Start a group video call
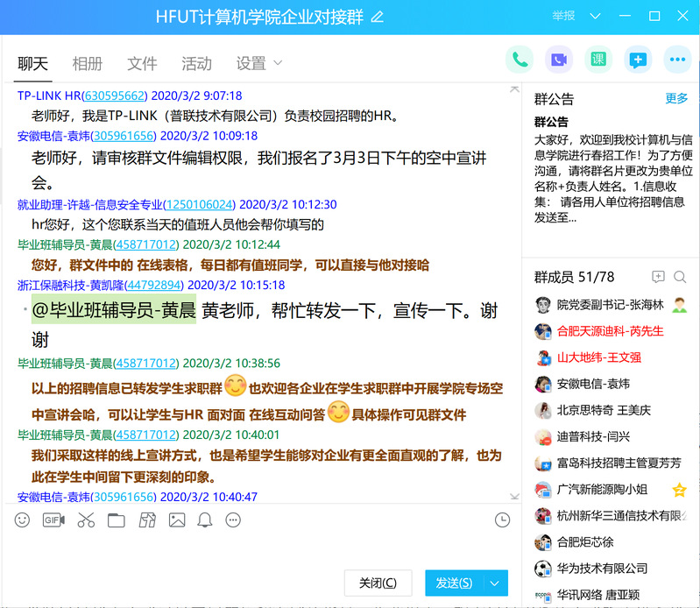This screenshot has width=700, height=608. (559, 60)
